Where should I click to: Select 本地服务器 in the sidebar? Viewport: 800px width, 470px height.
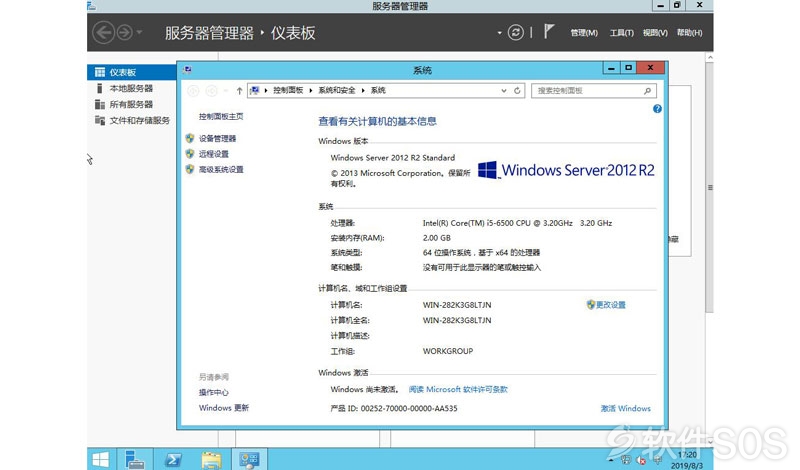[x=132, y=88]
